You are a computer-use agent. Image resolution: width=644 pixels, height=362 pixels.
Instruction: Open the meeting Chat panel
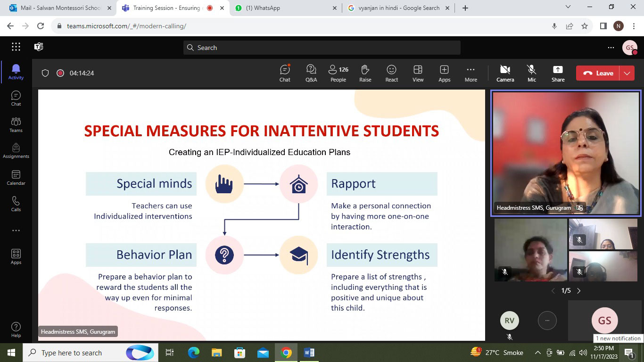(285, 73)
